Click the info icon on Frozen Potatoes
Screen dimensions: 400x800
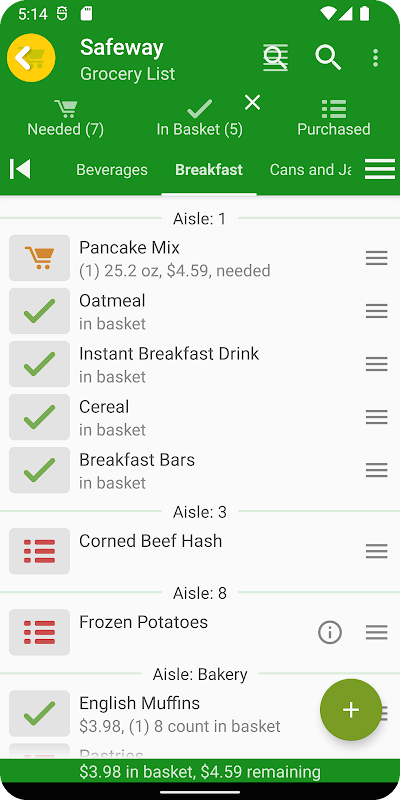330,633
